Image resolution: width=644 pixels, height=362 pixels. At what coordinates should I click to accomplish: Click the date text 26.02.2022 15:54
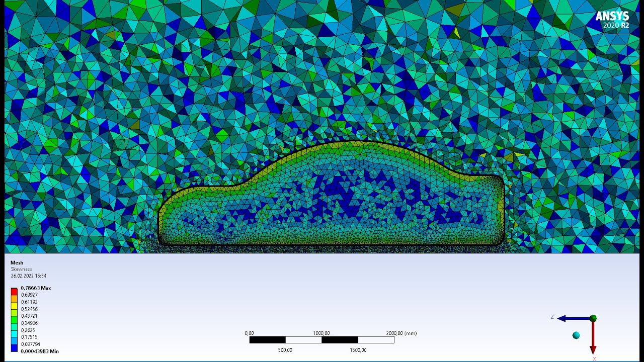coord(29,276)
